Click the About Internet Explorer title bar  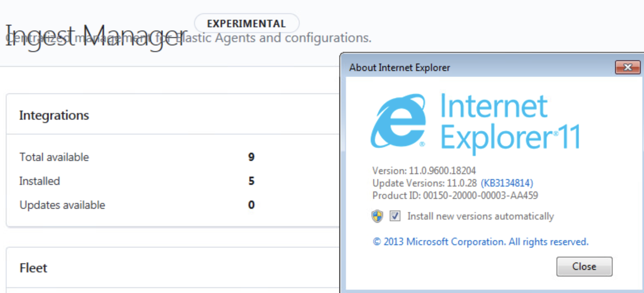(x=399, y=68)
